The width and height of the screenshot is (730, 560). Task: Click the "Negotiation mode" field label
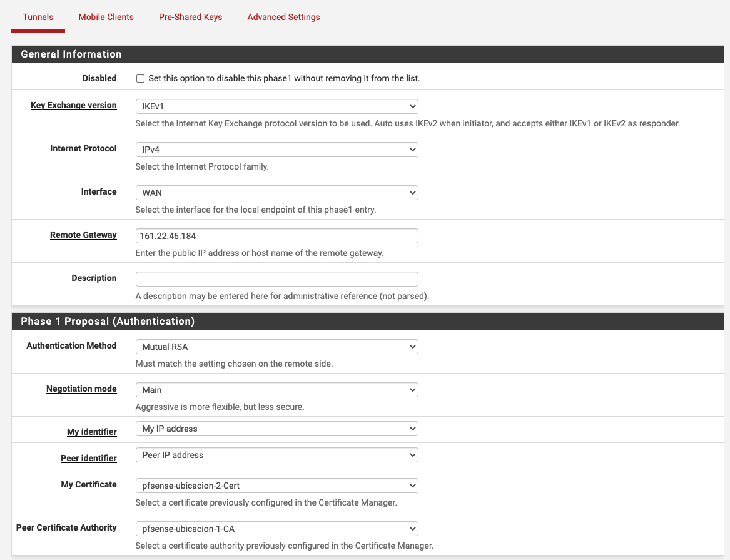point(81,389)
